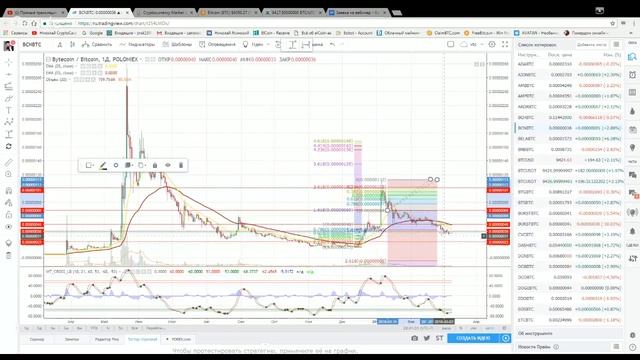640x360 pixels.
Task: Open the economic calendar panel
Action: 632,129
